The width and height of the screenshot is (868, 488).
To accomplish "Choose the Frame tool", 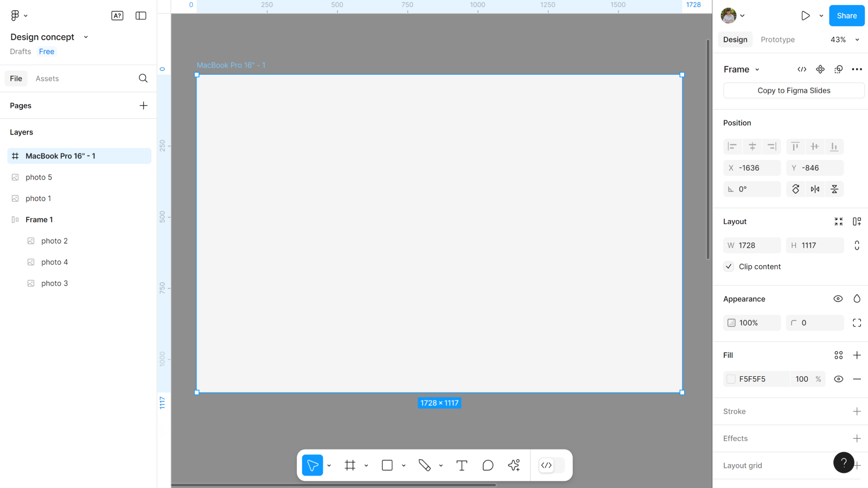I will (350, 465).
